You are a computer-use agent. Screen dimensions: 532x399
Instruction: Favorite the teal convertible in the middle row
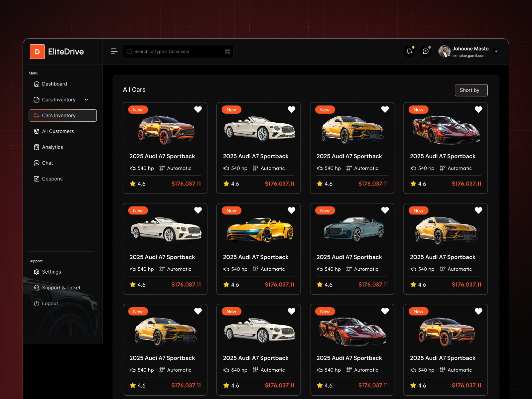pyautogui.click(x=385, y=210)
